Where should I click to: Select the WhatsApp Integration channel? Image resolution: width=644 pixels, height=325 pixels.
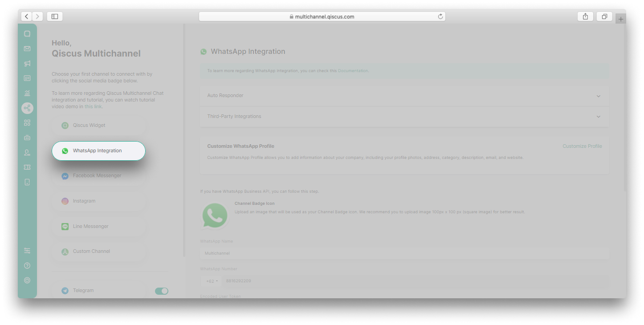pos(98,151)
